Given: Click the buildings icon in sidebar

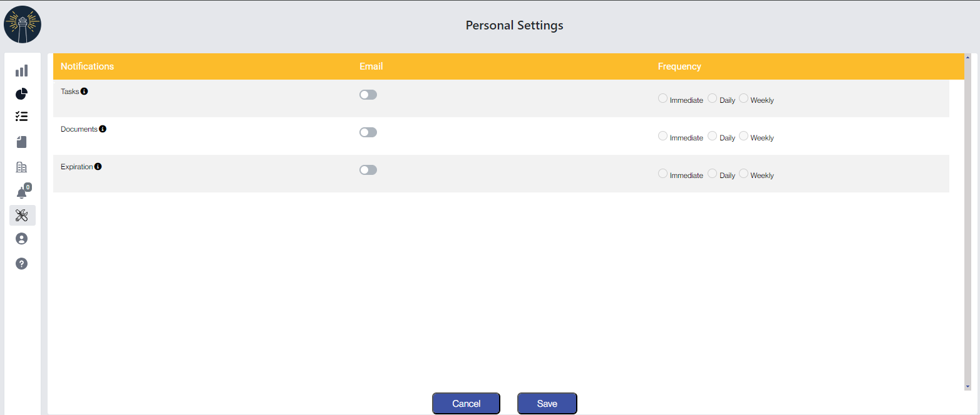Looking at the screenshot, I should (x=22, y=167).
